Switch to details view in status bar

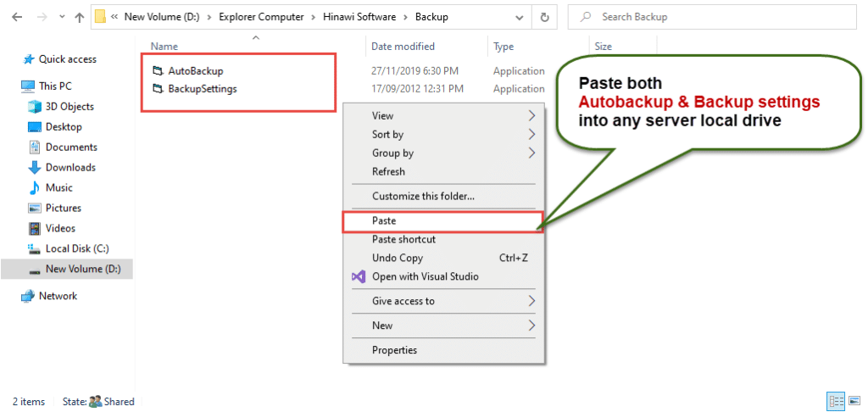(834, 401)
